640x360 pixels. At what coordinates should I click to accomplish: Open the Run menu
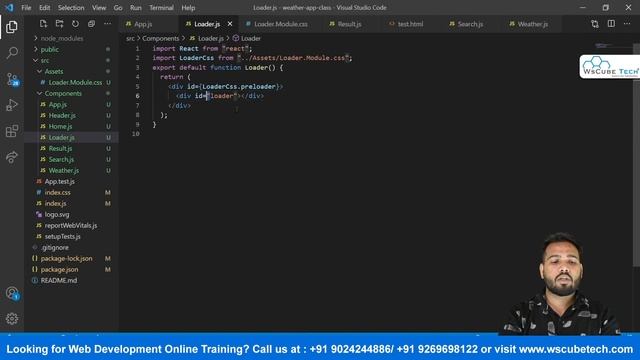136,8
